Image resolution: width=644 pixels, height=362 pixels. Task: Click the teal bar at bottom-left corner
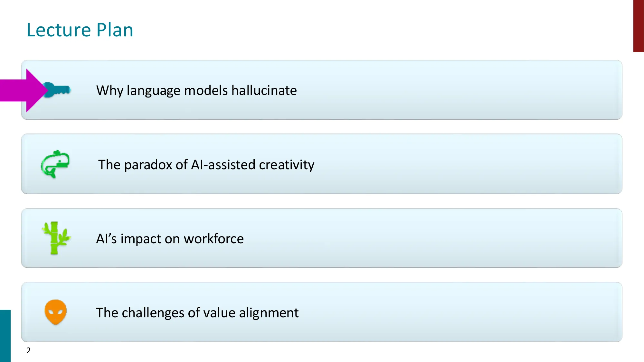[x=5, y=336]
